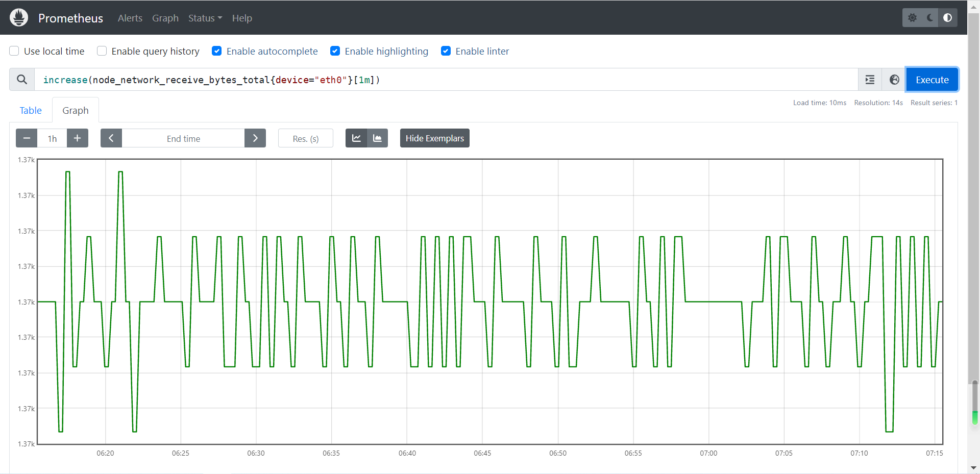This screenshot has height=474, width=980.
Task: Move end time backward with left chevron
Action: coord(111,138)
